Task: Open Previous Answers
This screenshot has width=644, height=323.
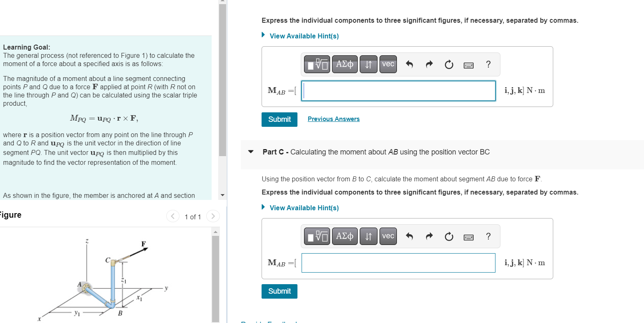Action: [x=333, y=119]
